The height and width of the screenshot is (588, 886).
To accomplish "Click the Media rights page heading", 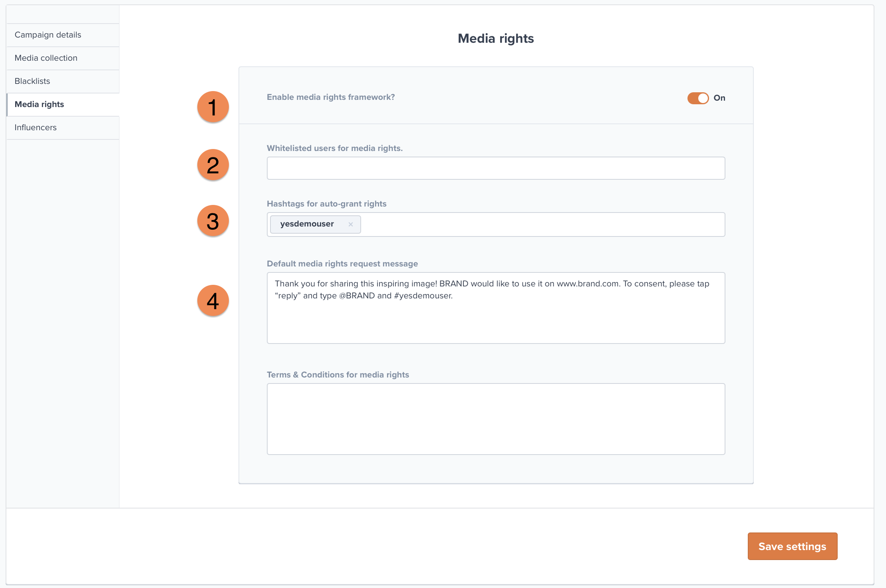I will (496, 38).
